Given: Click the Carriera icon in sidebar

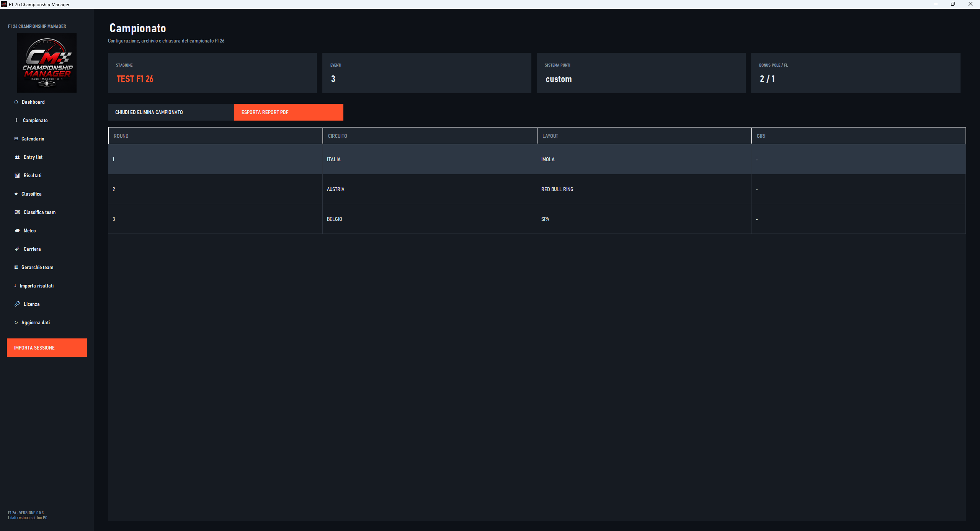Looking at the screenshot, I should (x=17, y=249).
